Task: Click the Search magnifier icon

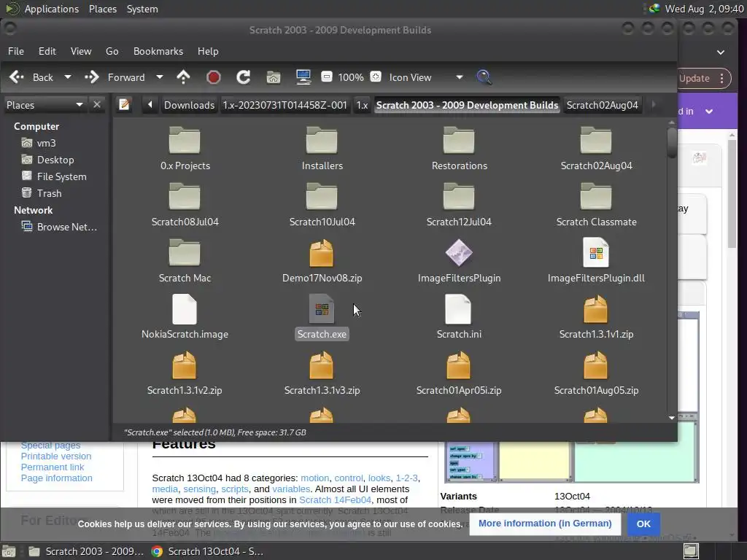Action: pos(484,77)
